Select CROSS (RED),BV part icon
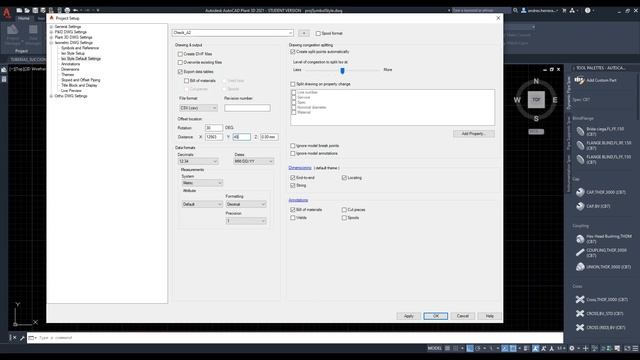This screenshot has height=360, width=640. (x=580, y=327)
